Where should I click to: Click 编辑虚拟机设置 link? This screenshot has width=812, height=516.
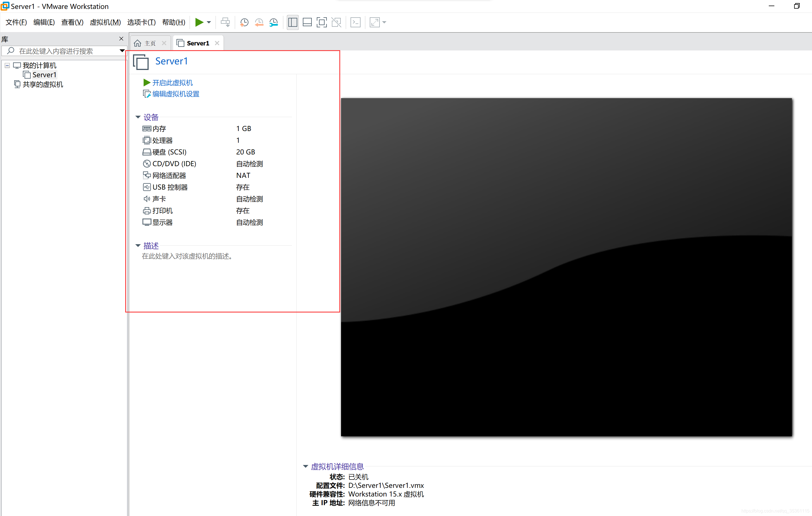[x=176, y=94]
